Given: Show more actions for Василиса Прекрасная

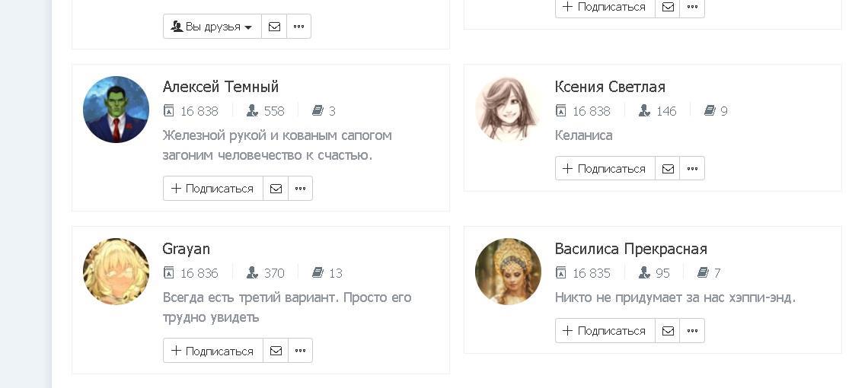Looking at the screenshot, I should pos(692,331).
